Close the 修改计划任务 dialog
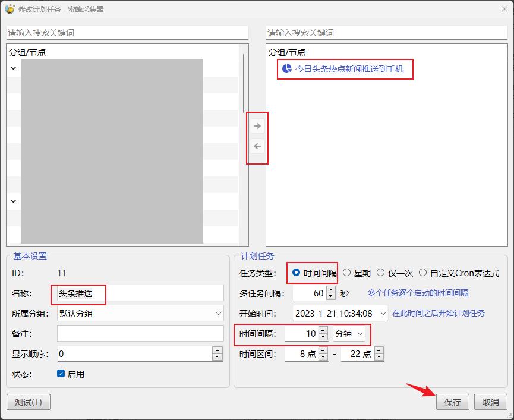This screenshot has width=514, height=420. click(x=504, y=9)
